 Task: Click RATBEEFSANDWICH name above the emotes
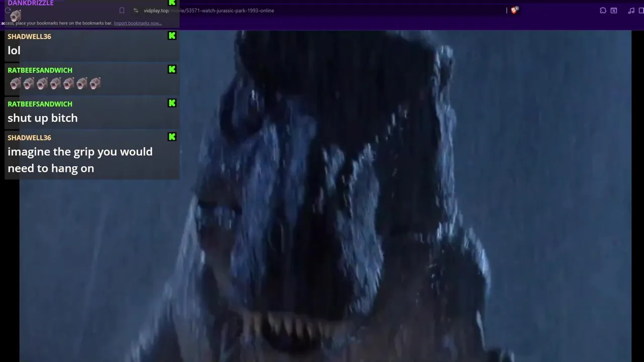coord(40,70)
